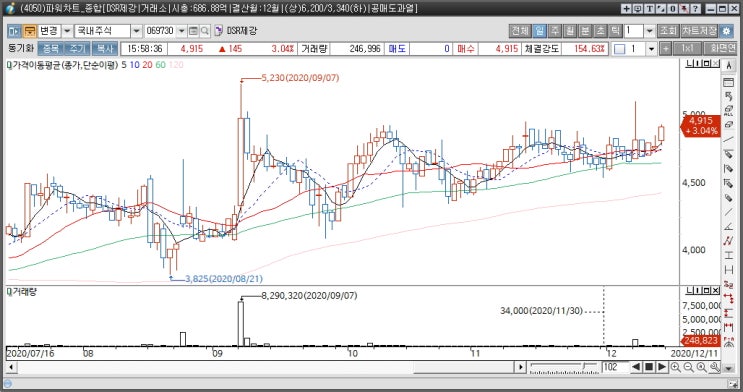Screen dimensions: 743x392
Task: Click the 조회 query button
Action: click(x=668, y=31)
